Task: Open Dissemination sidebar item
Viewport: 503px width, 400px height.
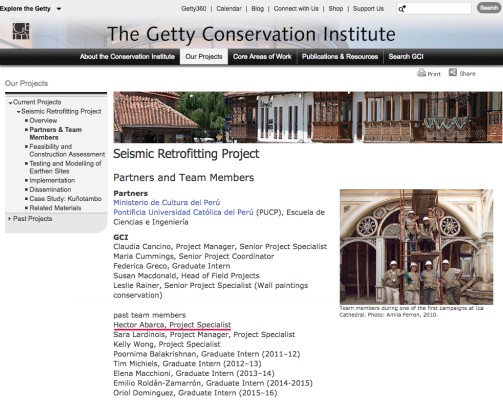Action: pyautogui.click(x=50, y=189)
